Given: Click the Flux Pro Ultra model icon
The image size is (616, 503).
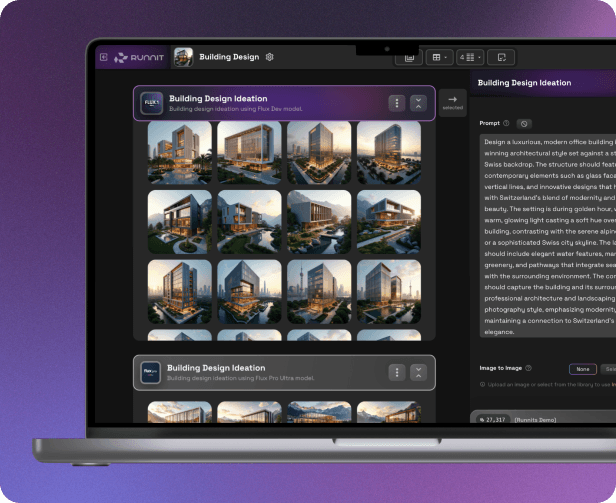Looking at the screenshot, I should (151, 372).
